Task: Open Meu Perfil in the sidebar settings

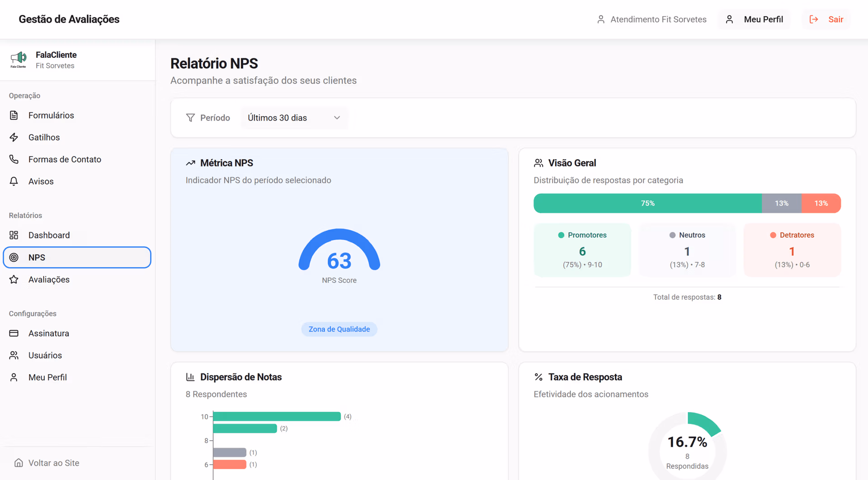Action: (x=47, y=377)
